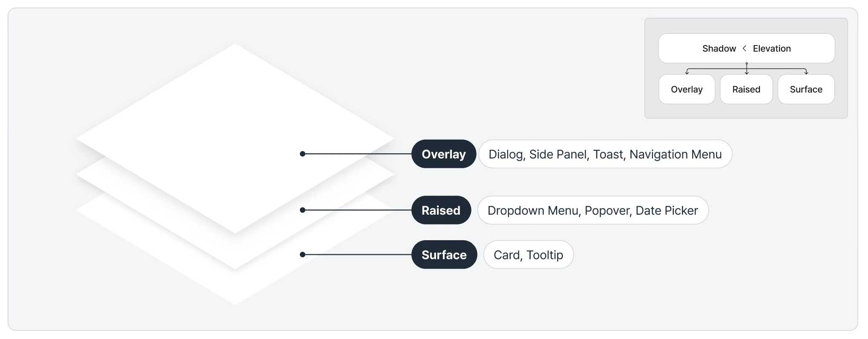This screenshot has width=868, height=339.
Task: Click the word Shadow in the header box
Action: (719, 49)
